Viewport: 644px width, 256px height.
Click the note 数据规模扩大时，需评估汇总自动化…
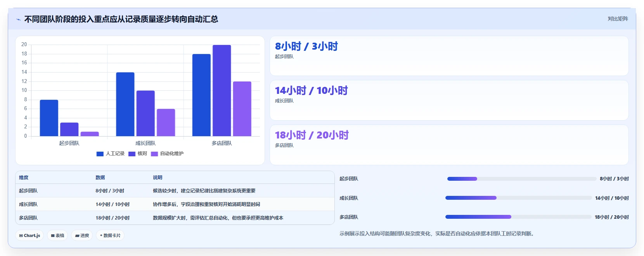click(x=218, y=218)
